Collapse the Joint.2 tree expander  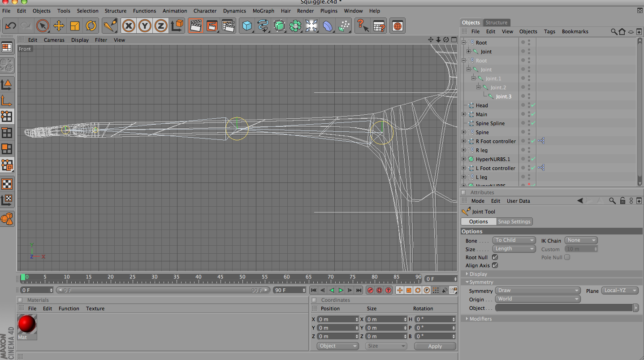point(478,87)
